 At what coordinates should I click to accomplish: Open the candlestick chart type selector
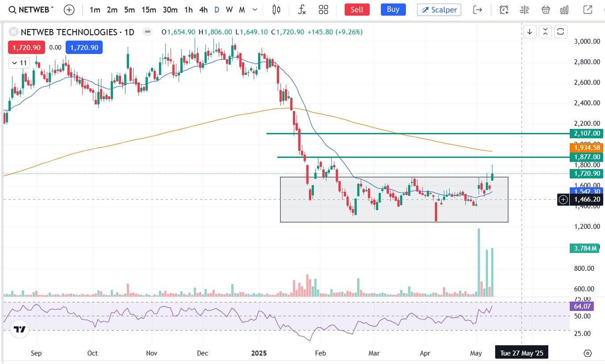[276, 9]
